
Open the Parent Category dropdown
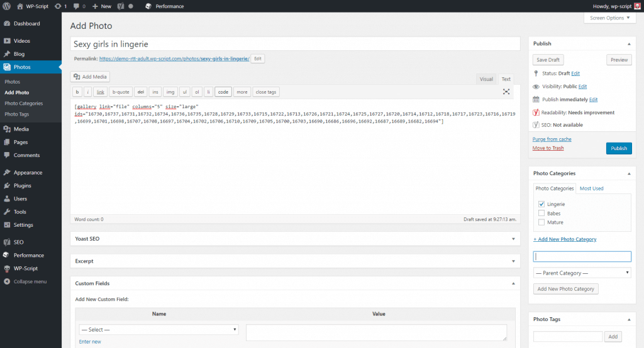coord(582,273)
